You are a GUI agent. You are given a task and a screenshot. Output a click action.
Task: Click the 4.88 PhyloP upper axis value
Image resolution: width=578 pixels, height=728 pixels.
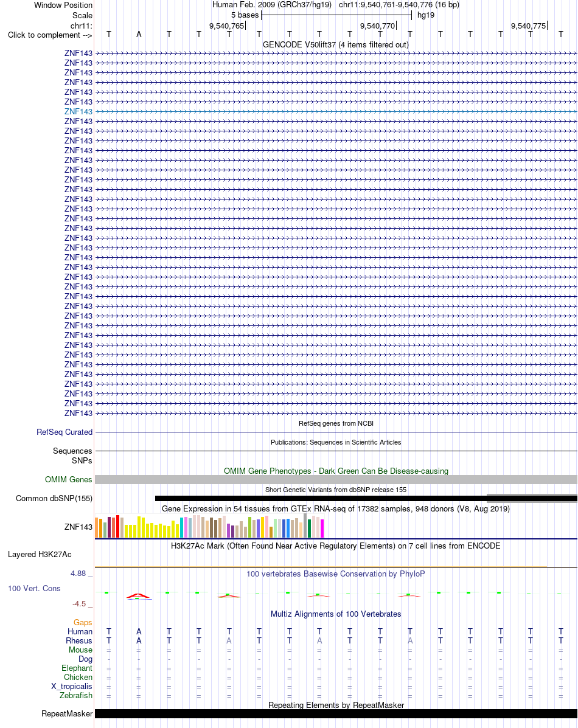78,574
